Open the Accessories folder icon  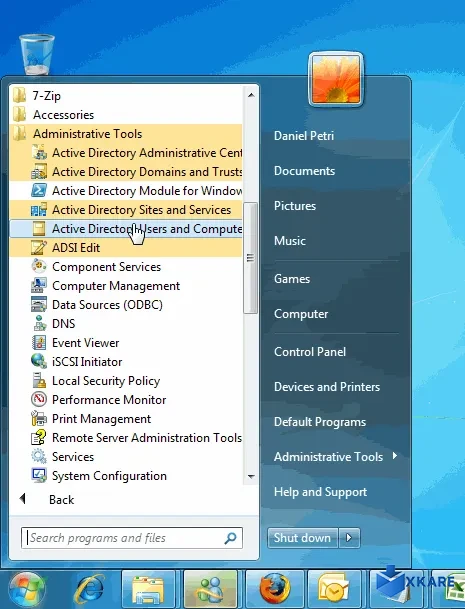19,115
